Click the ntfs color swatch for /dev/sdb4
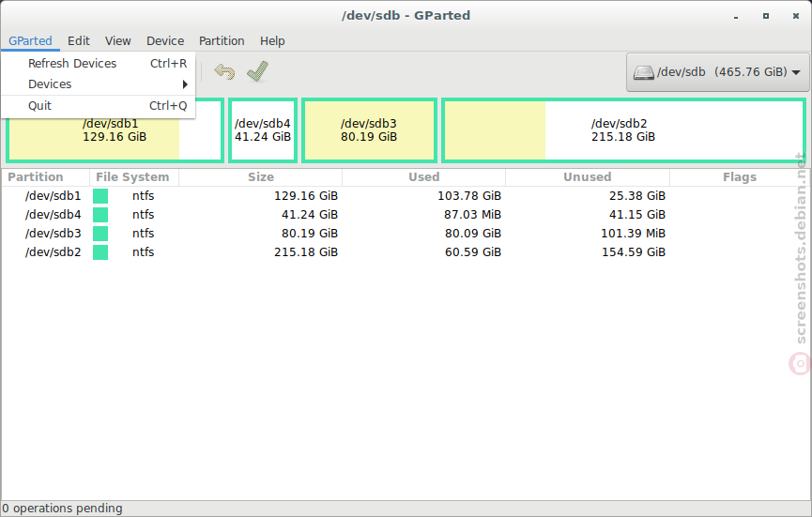Viewport: 812px width, 517px height. pos(100,214)
